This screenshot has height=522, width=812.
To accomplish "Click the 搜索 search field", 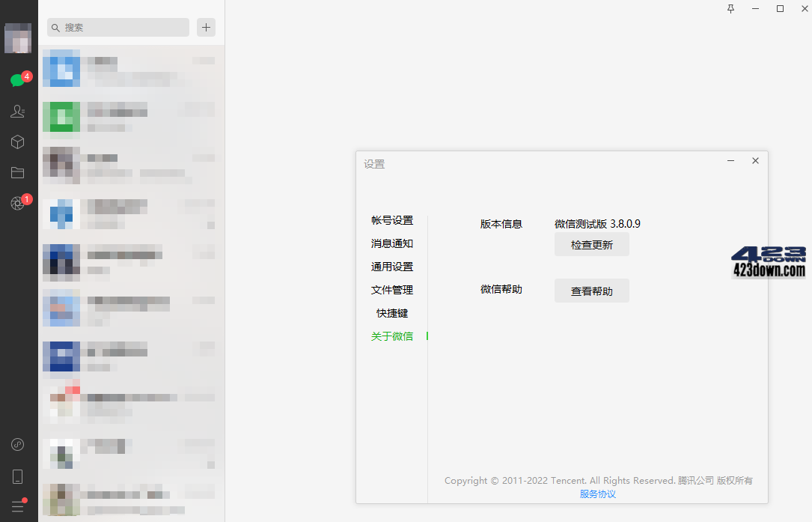I will [118, 28].
